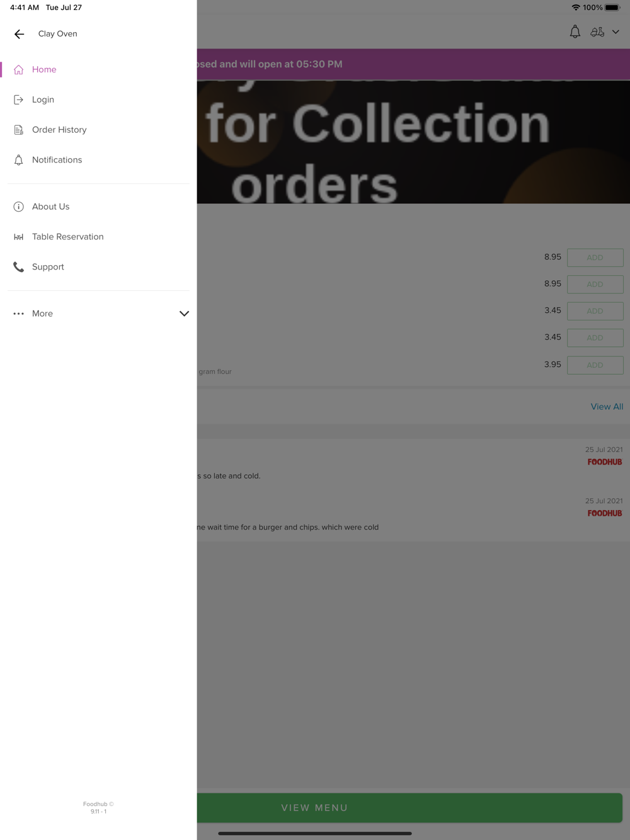Tap the back arrow beside Clay Oven
Viewport: 630px width, 840px height.
[19, 34]
